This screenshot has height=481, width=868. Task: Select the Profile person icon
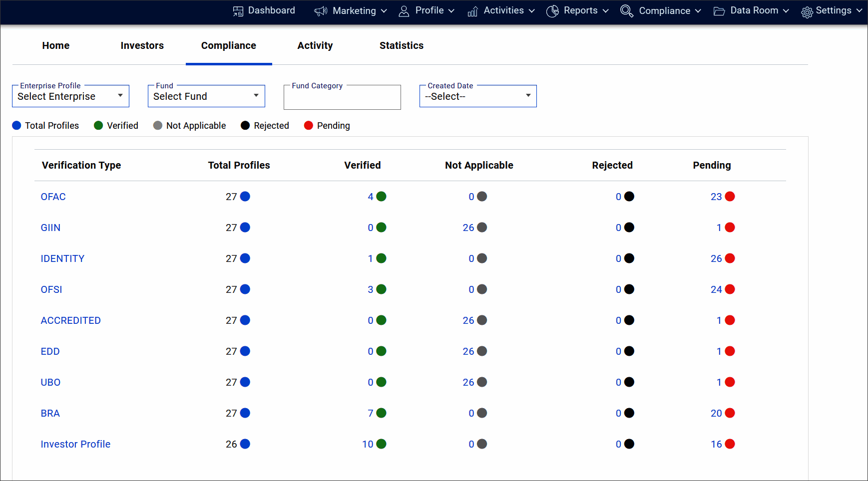click(404, 10)
